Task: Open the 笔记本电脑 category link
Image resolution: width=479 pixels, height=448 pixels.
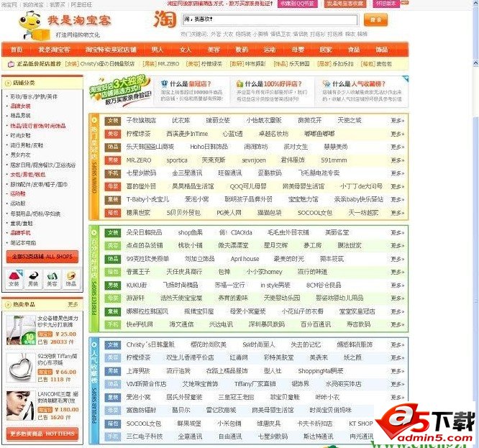Action: [23, 243]
